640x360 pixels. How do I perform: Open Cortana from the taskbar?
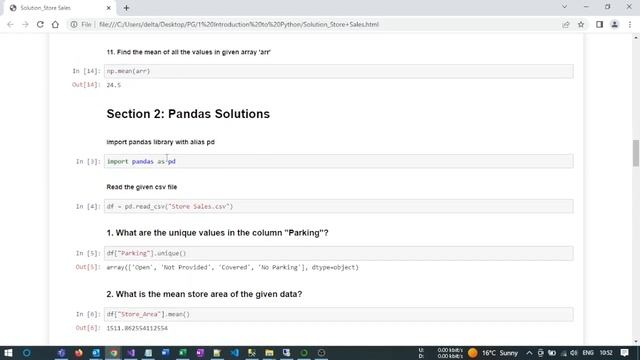point(27,353)
